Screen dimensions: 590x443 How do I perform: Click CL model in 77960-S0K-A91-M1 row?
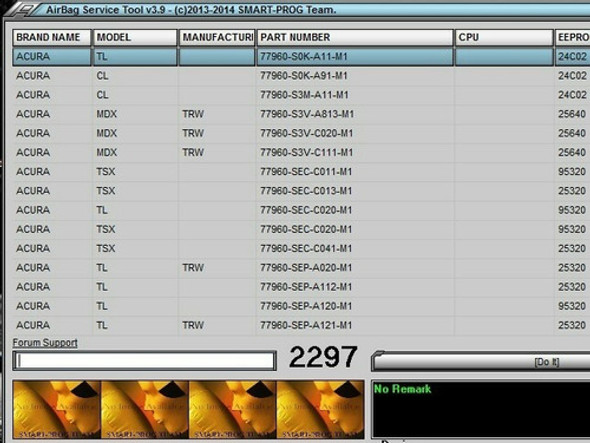pos(102,76)
